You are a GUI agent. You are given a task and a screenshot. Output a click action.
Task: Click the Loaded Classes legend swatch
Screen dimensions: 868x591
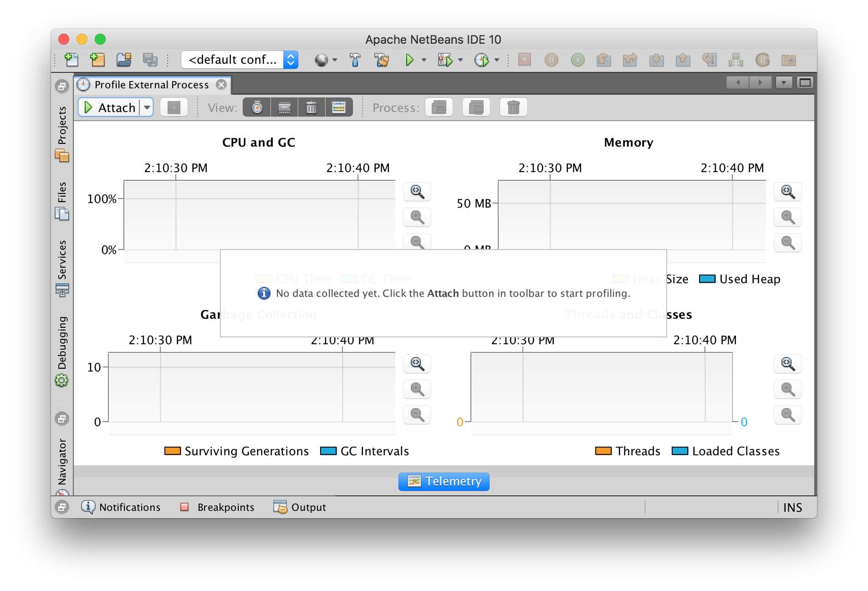[x=680, y=451]
